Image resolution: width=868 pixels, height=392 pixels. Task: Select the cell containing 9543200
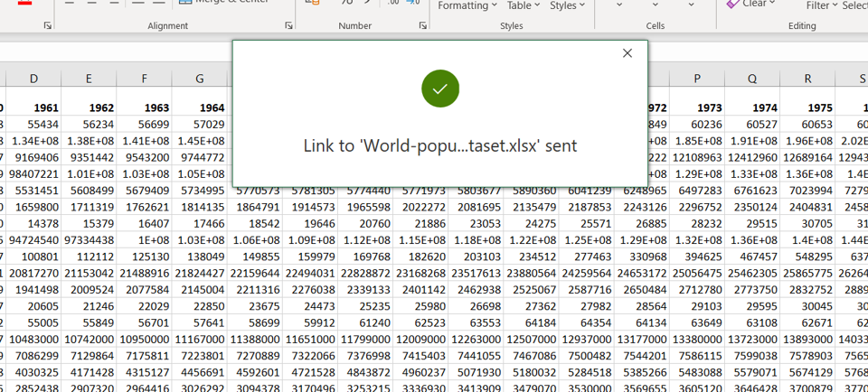pyautogui.click(x=145, y=157)
